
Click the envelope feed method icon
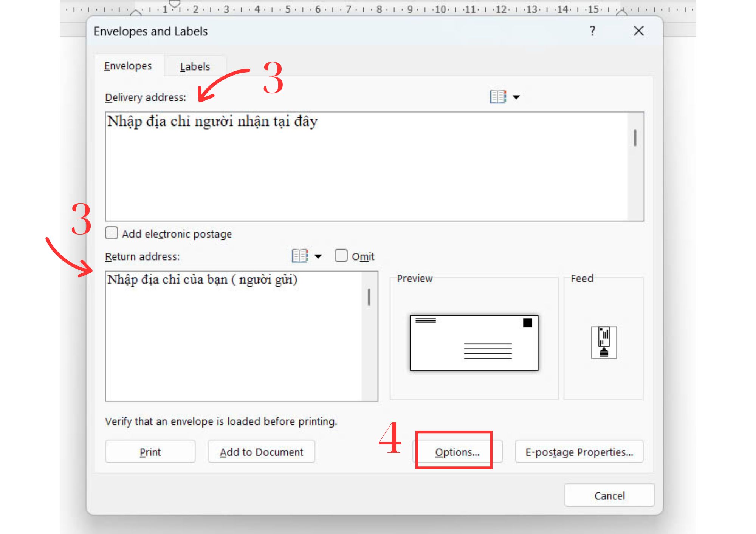point(604,342)
